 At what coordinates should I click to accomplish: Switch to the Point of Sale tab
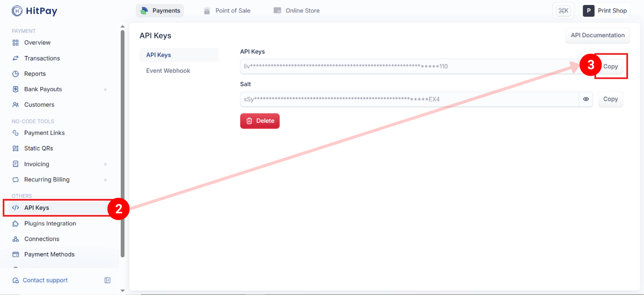227,11
